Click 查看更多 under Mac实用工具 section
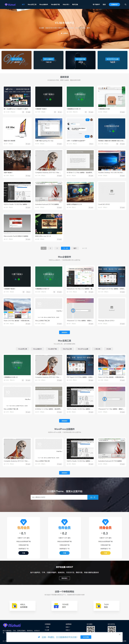This screenshot has height=644, width=129. (64, 421)
